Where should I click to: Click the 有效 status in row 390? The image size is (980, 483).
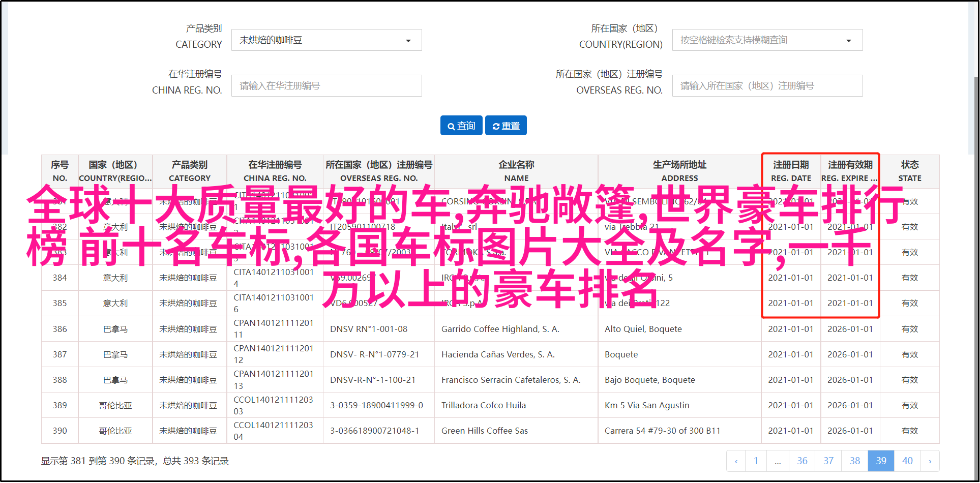pos(910,431)
